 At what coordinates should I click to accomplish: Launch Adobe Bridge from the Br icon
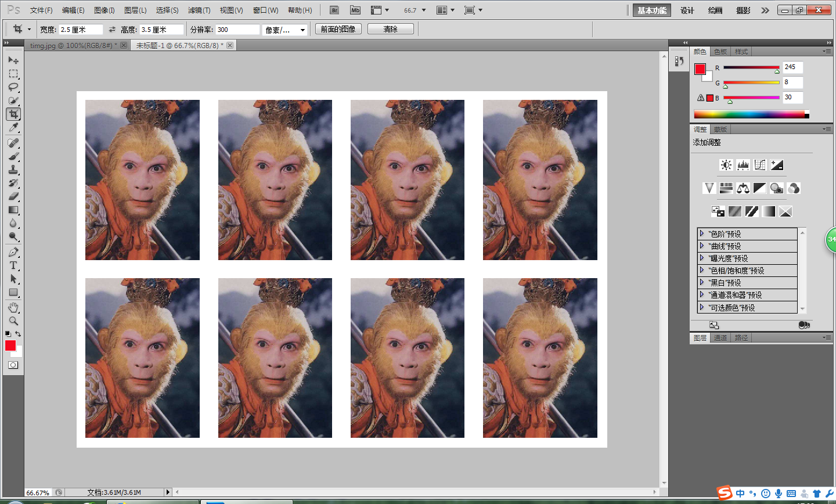tap(334, 10)
